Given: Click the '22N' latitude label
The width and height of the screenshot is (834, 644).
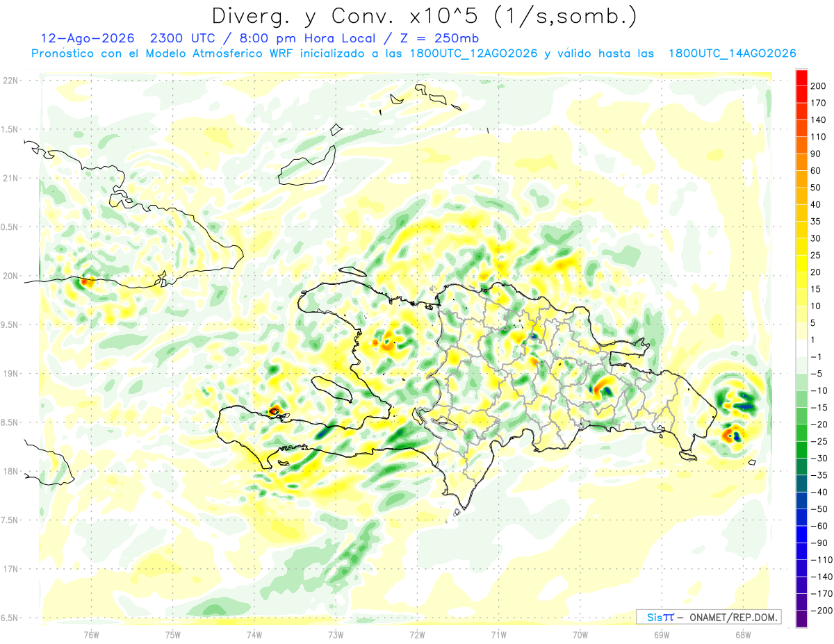Looking at the screenshot, I should pos(10,81).
